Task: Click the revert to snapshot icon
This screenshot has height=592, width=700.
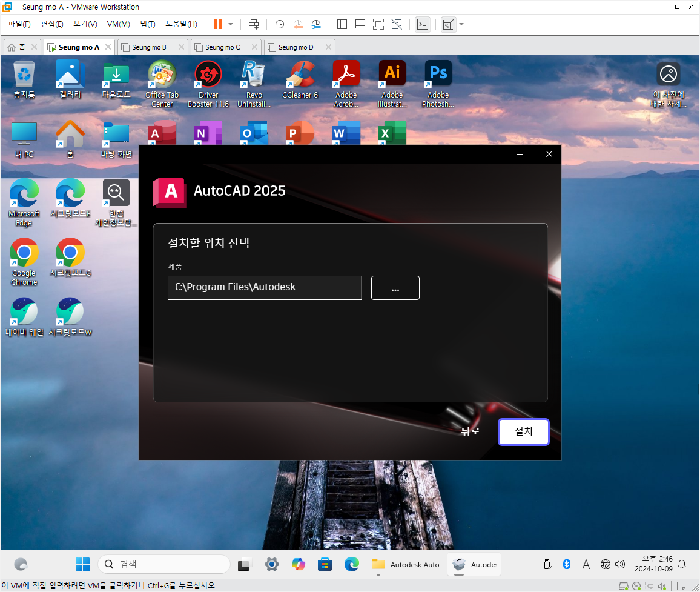Action: click(x=298, y=24)
